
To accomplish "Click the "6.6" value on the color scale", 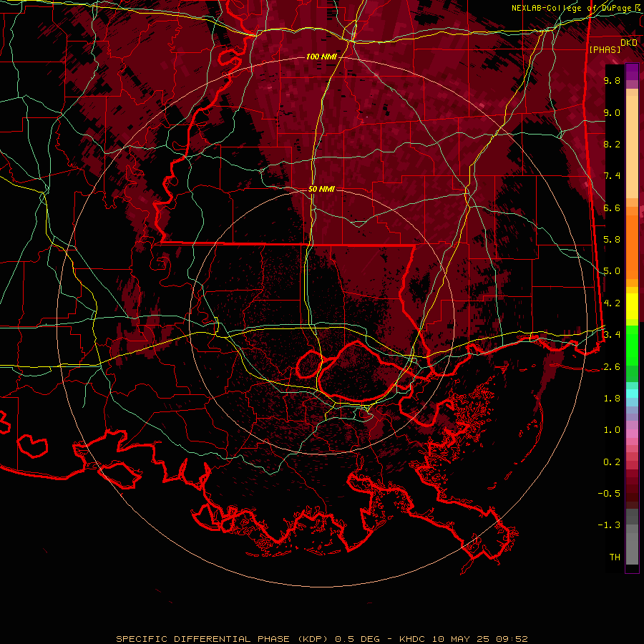I will [612, 208].
